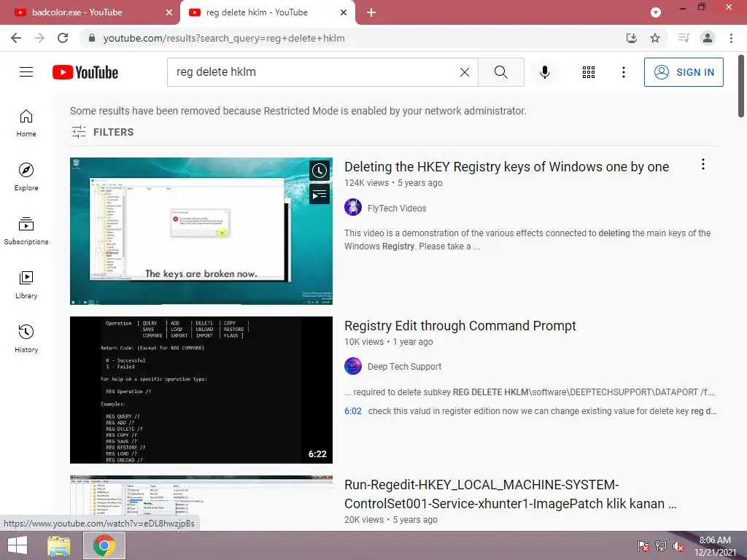Go back in the browser

tap(16, 38)
